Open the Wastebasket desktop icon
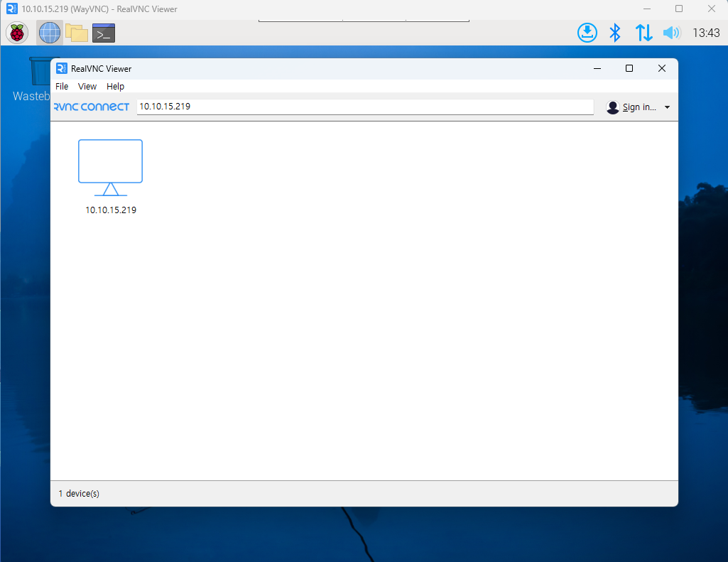Viewport: 728px width, 562px height. [x=40, y=72]
